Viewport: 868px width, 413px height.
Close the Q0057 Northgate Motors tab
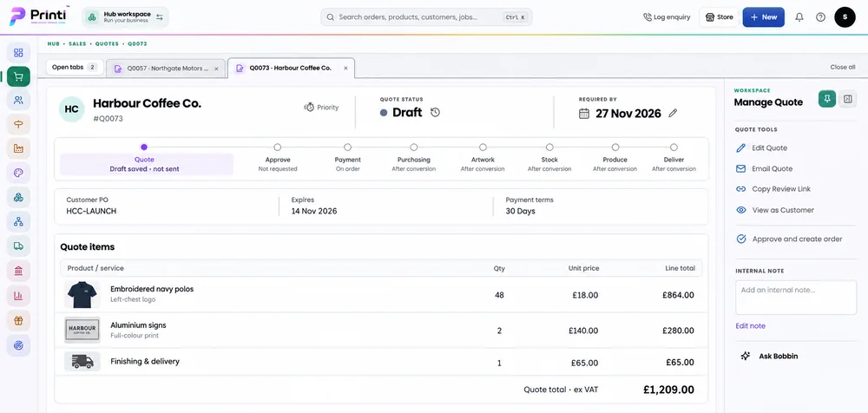216,69
